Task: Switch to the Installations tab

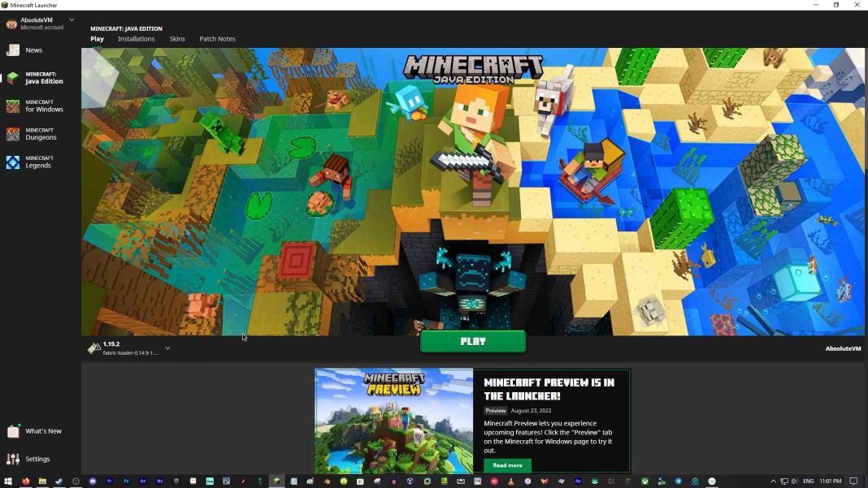Action: (137, 39)
